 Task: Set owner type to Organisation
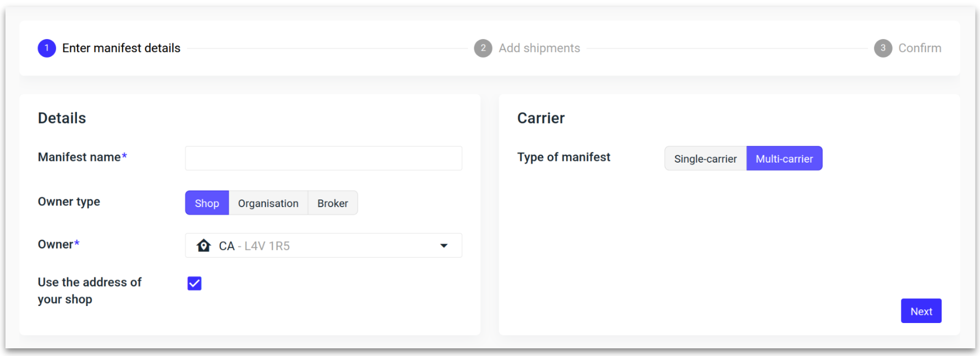[x=268, y=203]
